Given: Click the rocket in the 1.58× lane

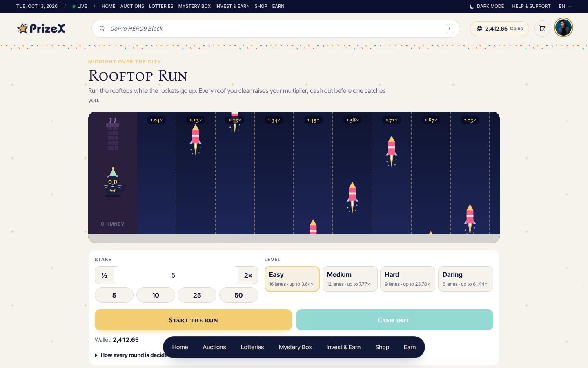Looking at the screenshot, I should click(x=352, y=197).
